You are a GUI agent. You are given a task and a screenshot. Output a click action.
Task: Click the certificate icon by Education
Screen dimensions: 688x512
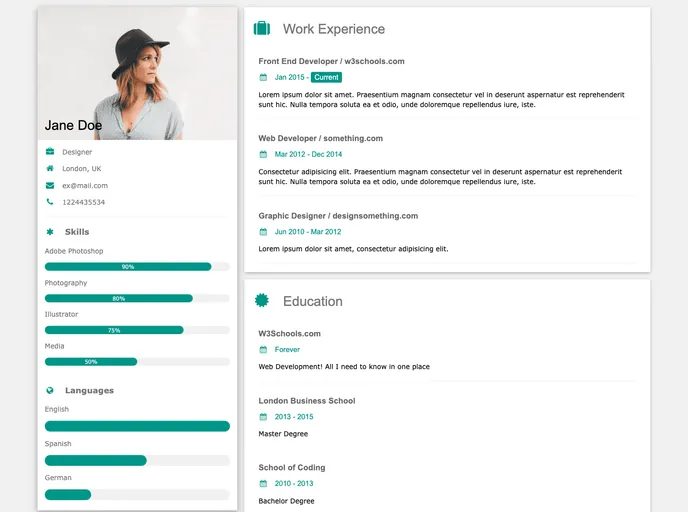click(262, 300)
